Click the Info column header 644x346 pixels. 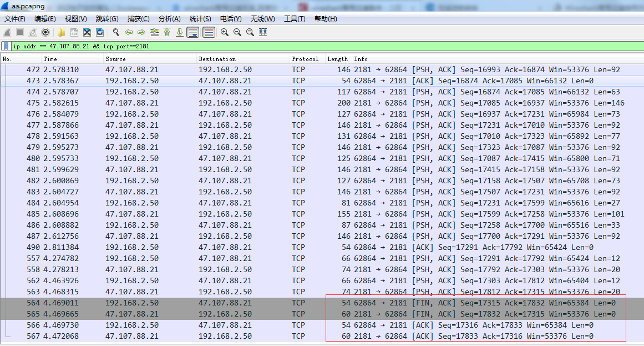click(x=498, y=59)
